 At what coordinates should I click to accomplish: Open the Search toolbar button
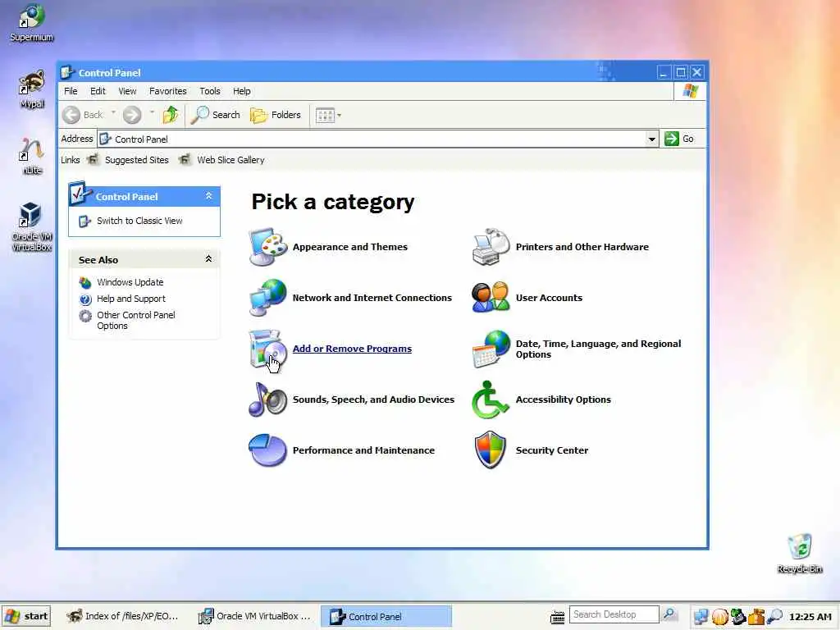click(216, 115)
